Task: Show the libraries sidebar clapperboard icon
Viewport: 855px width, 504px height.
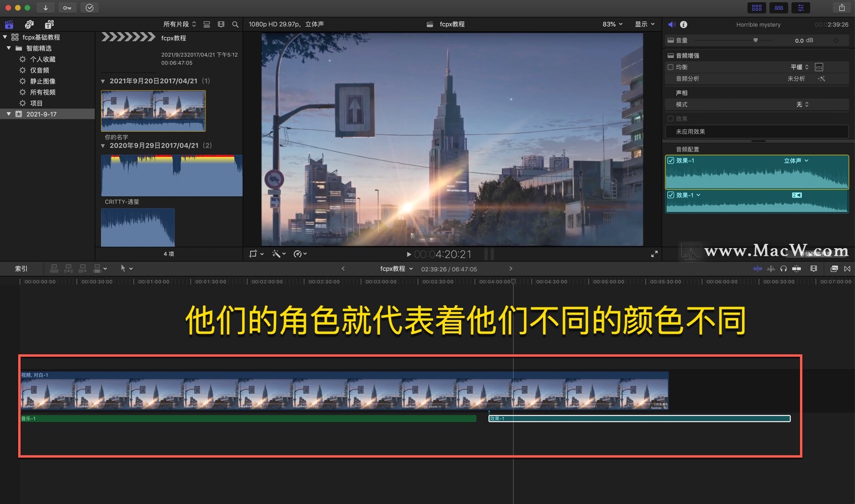Action: [x=9, y=24]
